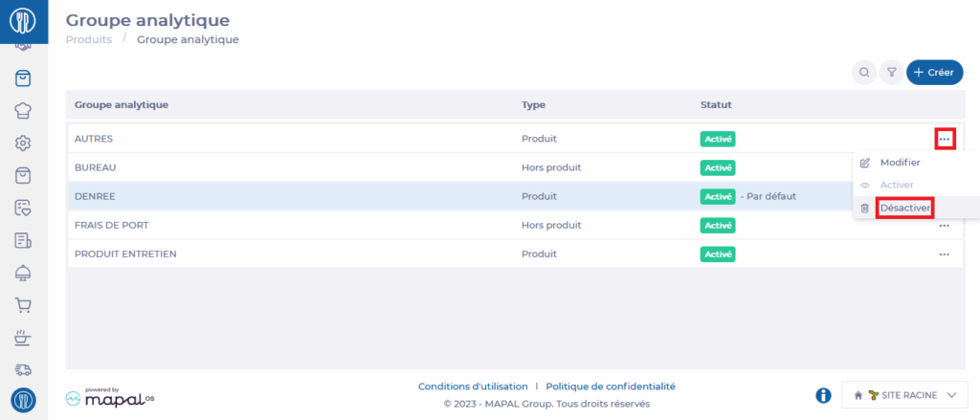This screenshot has height=420, width=980.
Task: Open the filter funnel icon
Action: [891, 72]
